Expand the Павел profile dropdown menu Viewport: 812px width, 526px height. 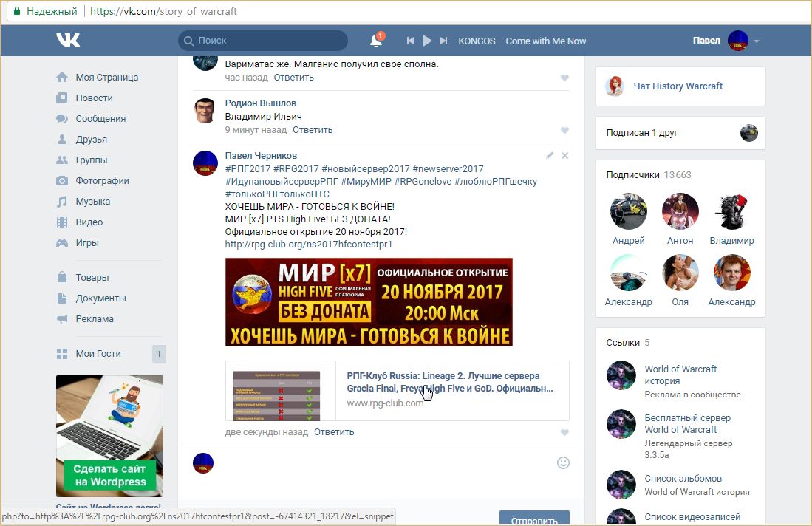pyautogui.click(x=757, y=41)
